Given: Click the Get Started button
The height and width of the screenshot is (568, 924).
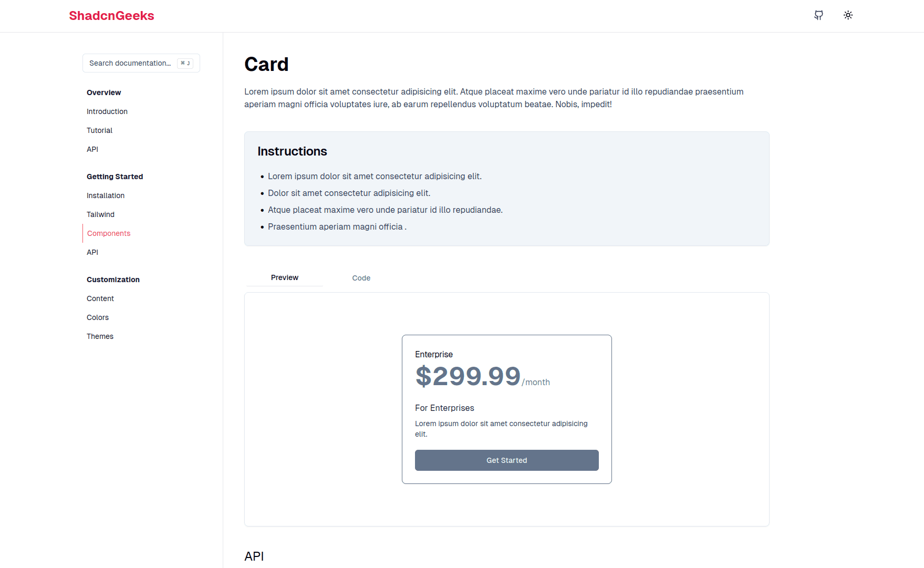Looking at the screenshot, I should (x=507, y=460).
